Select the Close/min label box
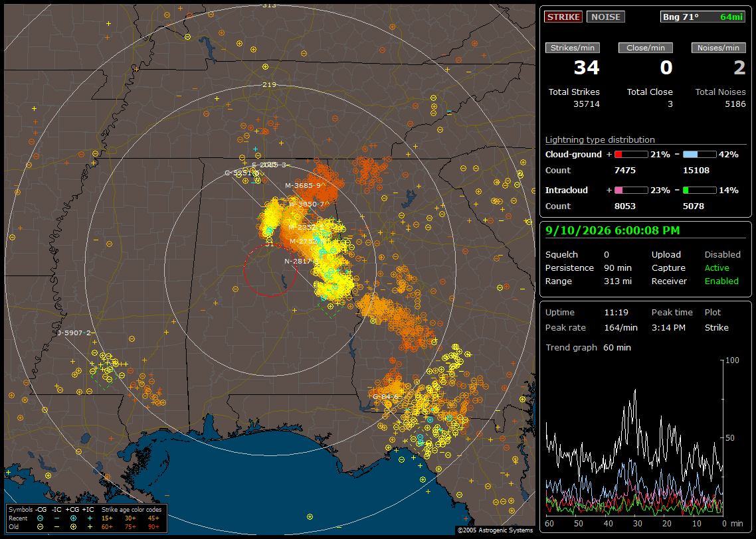Image resolution: width=756 pixels, height=539 pixels. coord(646,48)
